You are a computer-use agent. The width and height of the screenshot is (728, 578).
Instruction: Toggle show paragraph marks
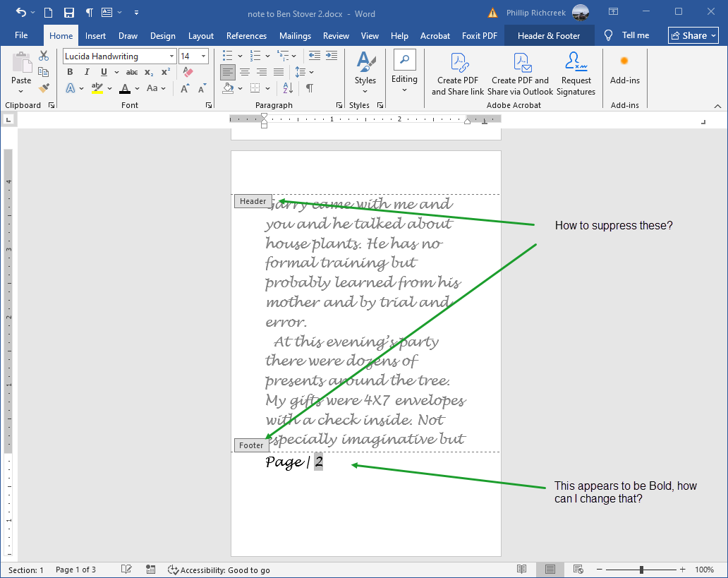[x=311, y=88]
